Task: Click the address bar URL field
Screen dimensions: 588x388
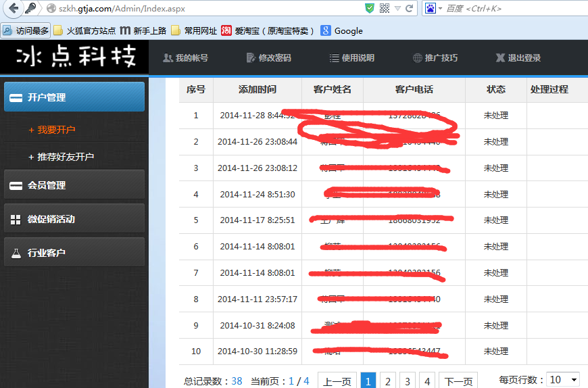Action: [x=210, y=8]
